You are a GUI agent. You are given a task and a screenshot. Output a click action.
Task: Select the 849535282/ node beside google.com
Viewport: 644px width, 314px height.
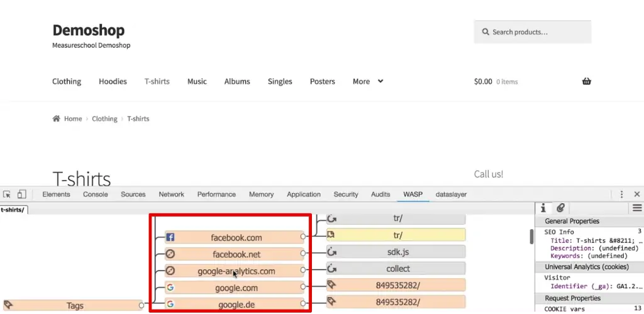tap(396, 285)
